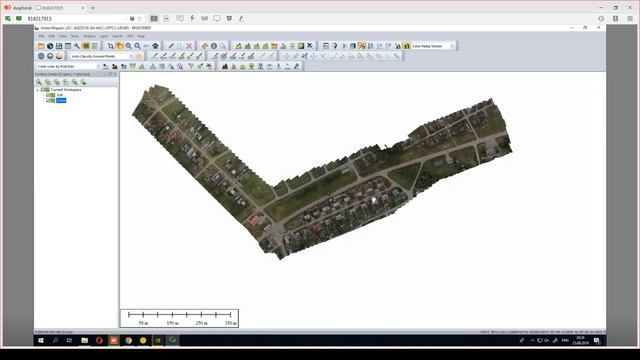Screen dimensions: 640x360
Task: Click the dark mountain icon in Lidar toolbar
Action: click(225, 66)
